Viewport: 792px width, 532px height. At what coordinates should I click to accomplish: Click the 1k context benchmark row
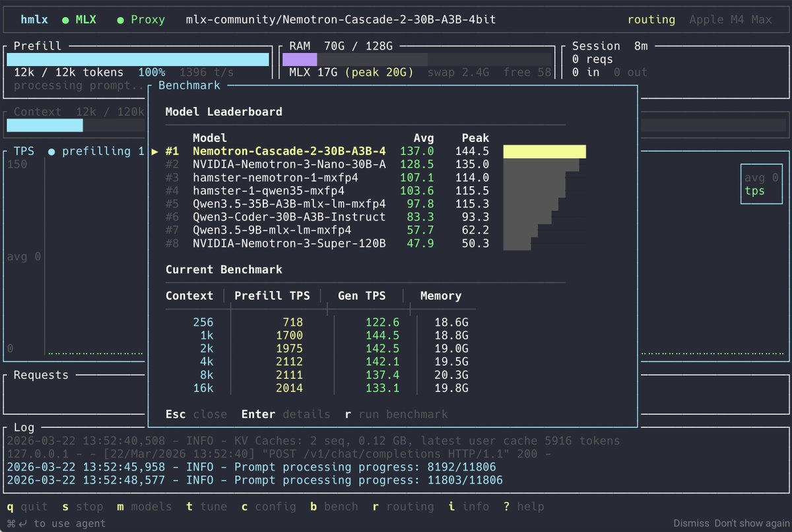click(320, 335)
